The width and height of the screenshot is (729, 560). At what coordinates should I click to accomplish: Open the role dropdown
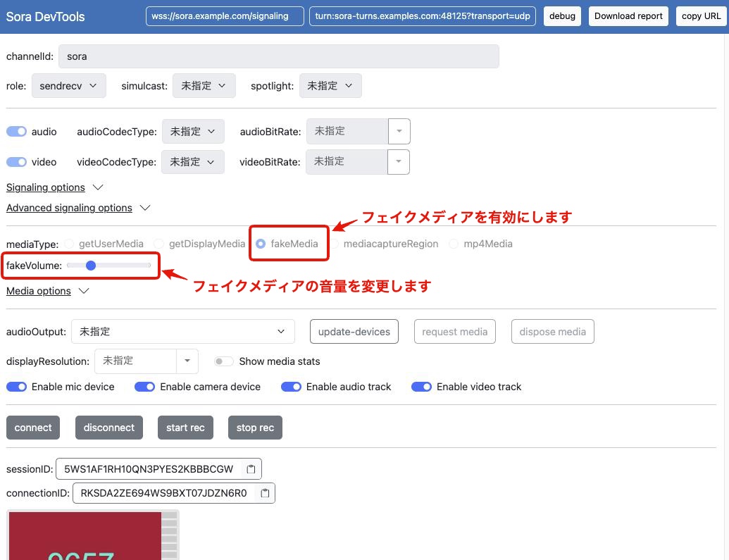coord(68,85)
